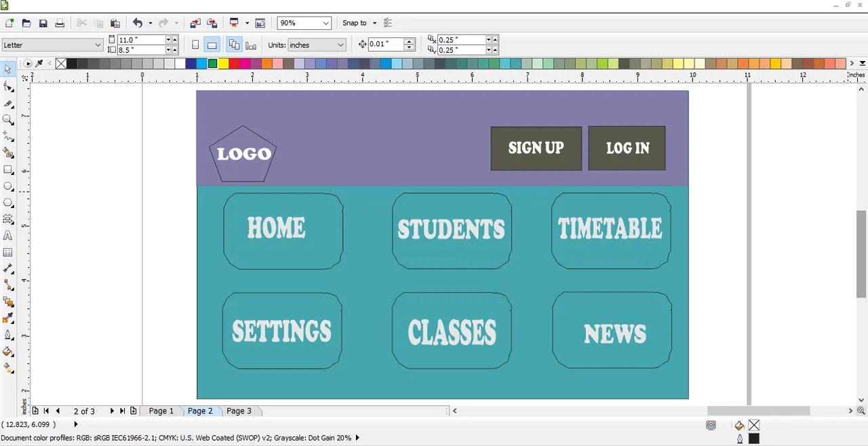Set page to Landscape orientation
This screenshot has height=446, width=868.
[212, 45]
